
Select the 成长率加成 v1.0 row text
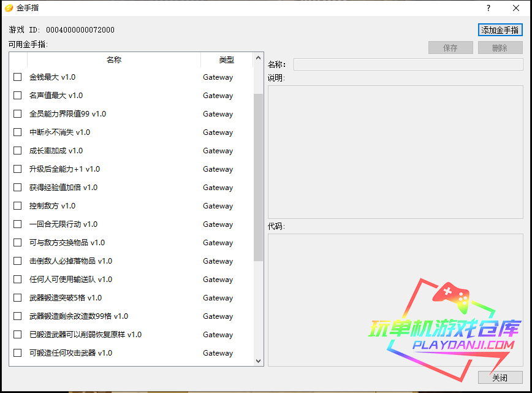coord(56,151)
